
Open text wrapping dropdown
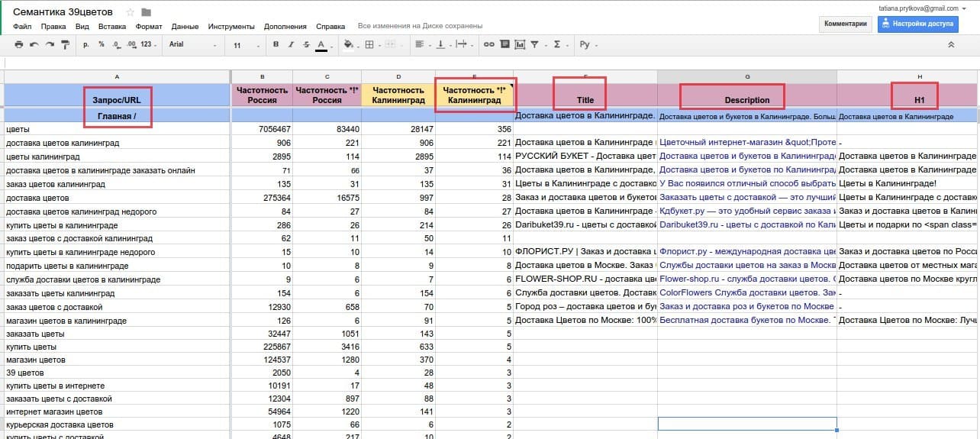[464, 45]
